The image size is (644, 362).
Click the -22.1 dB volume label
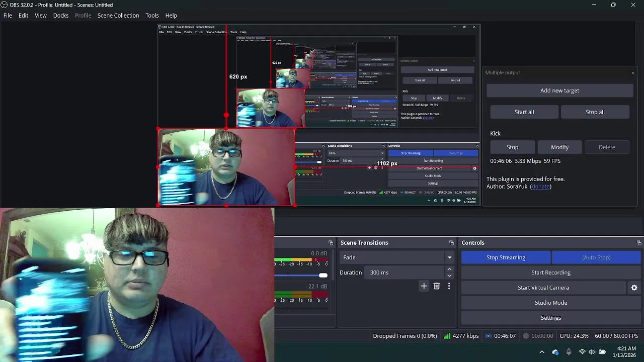[317, 287]
